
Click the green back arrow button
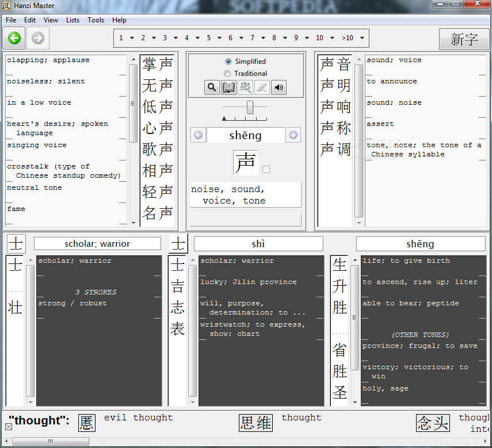coord(14,39)
